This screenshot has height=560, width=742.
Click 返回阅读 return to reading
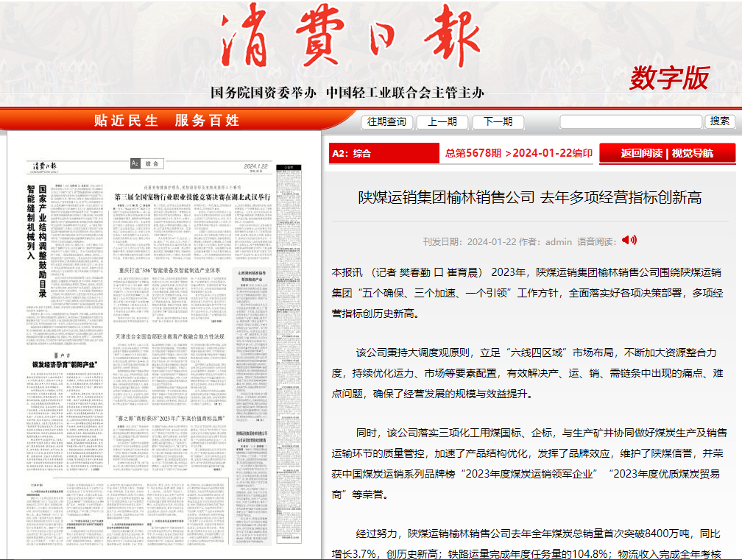(x=641, y=153)
